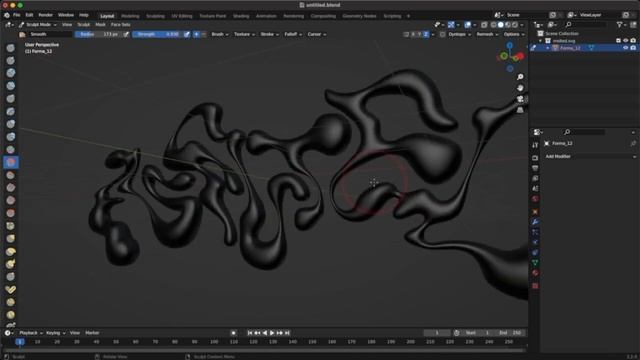Select the Crease brush tool
This screenshot has width=640, height=360.
(11, 149)
